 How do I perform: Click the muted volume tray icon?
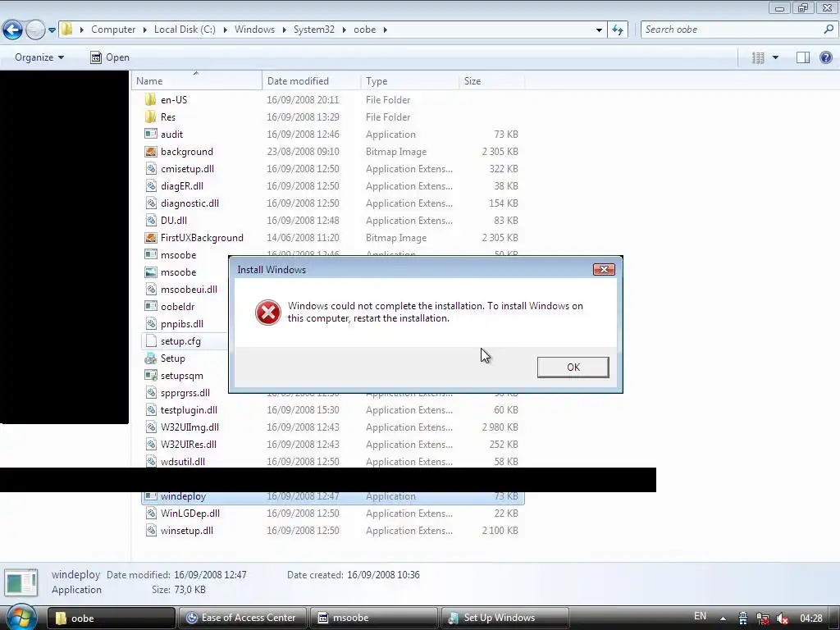(782, 619)
